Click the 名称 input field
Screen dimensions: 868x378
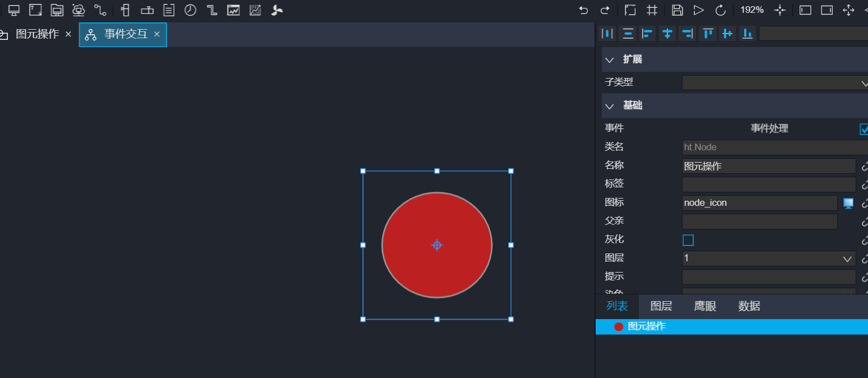(768, 166)
